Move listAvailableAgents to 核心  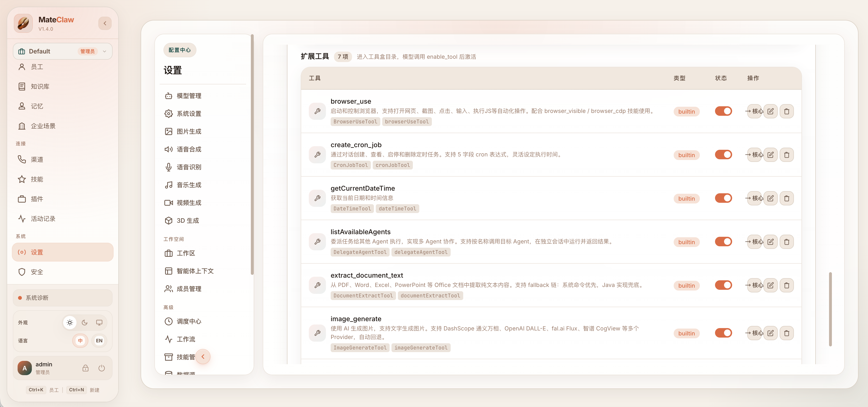(754, 242)
